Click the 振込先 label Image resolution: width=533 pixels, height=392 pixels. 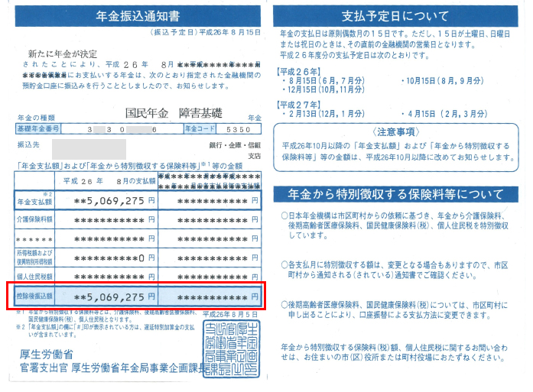point(28,144)
